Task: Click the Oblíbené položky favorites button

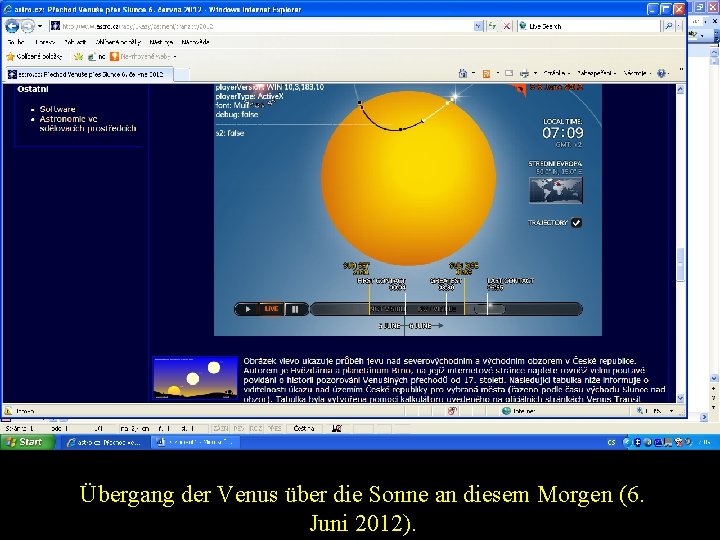Action: click(34, 56)
